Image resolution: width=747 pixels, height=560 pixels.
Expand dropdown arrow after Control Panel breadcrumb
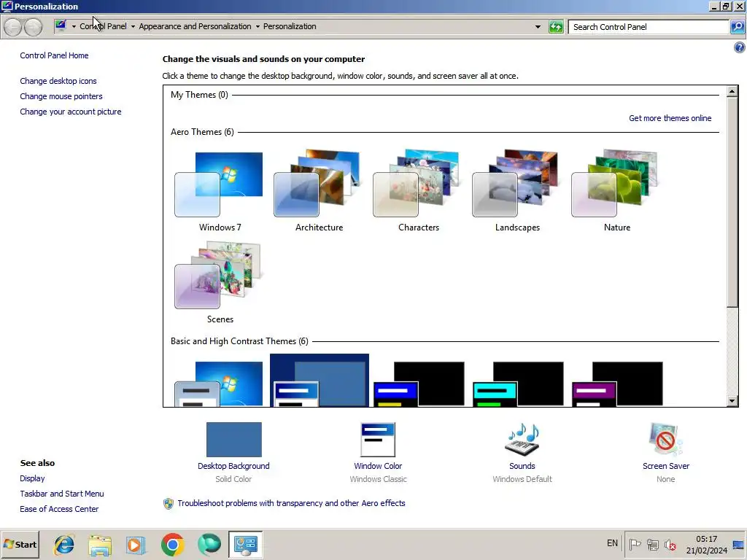133,27
